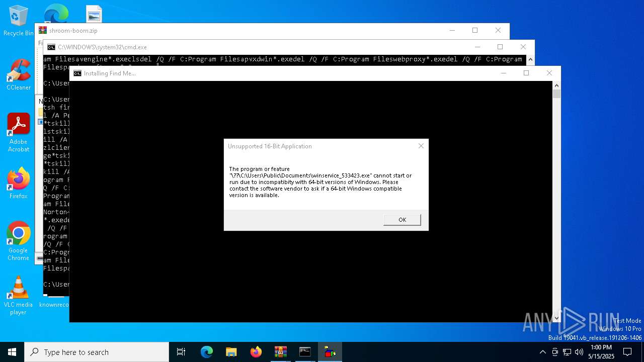Maximize the Installing Find Me window

pyautogui.click(x=526, y=73)
